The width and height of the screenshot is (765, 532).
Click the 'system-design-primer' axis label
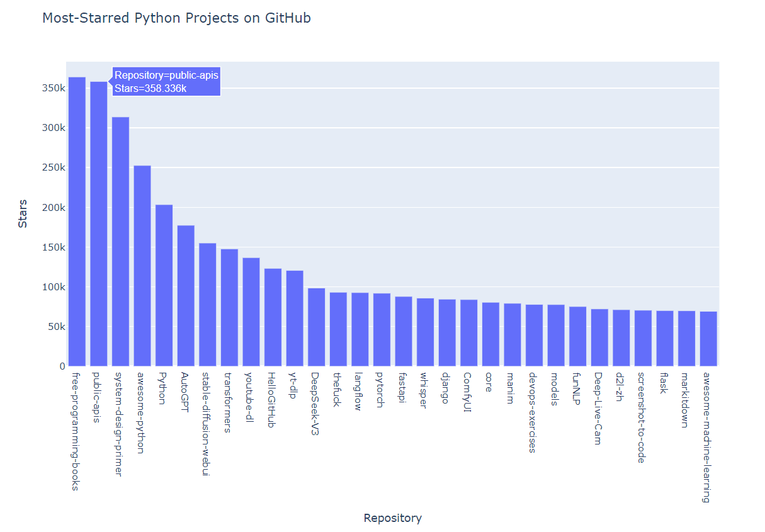(118, 424)
